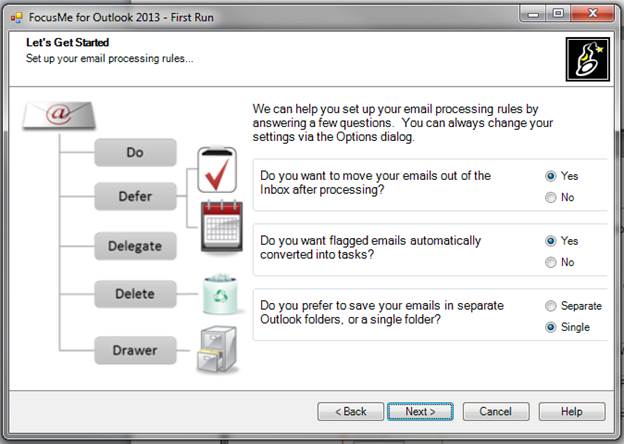Open Help for this wizard
This screenshot has height=444, width=624.
point(572,411)
